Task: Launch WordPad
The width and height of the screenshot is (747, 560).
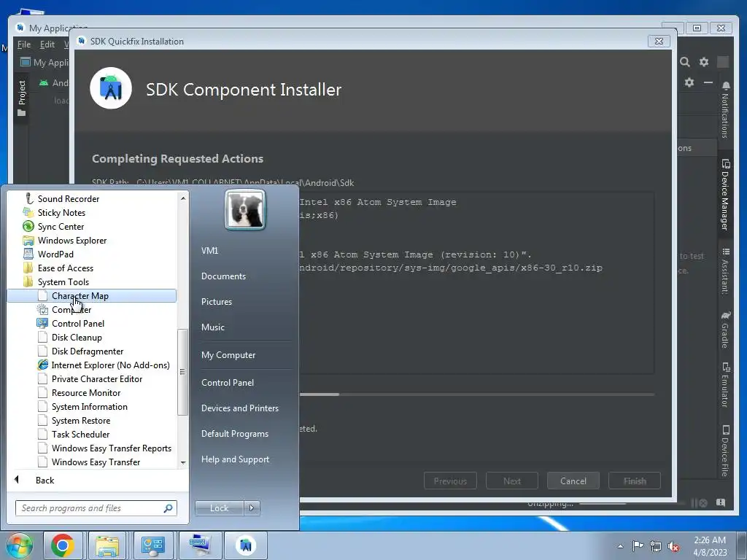Action: pos(55,254)
